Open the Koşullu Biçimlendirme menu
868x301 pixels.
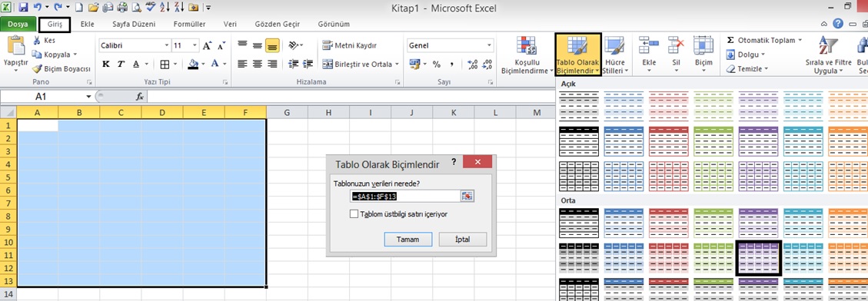(527, 55)
